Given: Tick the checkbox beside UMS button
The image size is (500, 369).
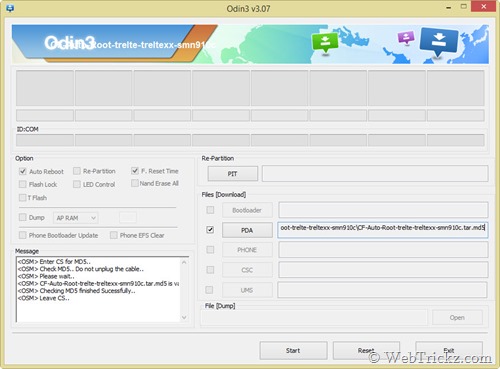Looking at the screenshot, I should (209, 290).
